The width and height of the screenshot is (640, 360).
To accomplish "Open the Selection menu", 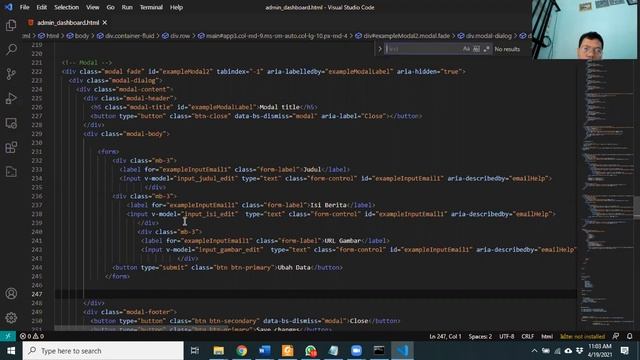I will pos(67,7).
